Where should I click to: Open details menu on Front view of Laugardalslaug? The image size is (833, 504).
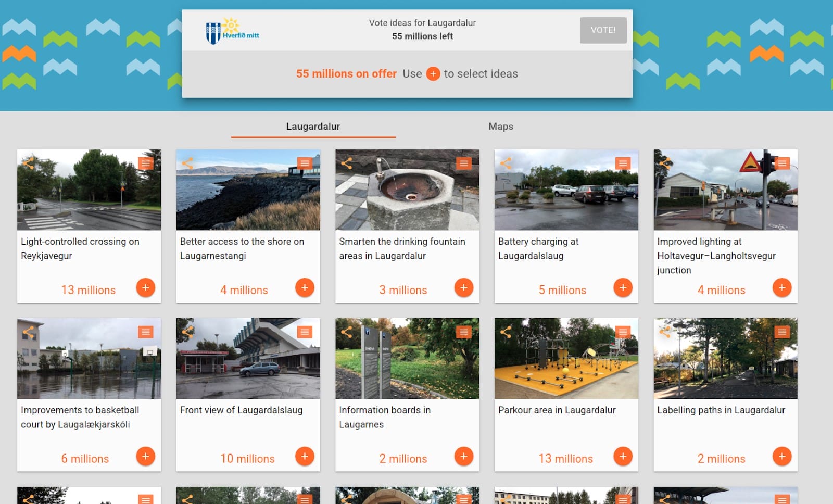[x=305, y=332]
